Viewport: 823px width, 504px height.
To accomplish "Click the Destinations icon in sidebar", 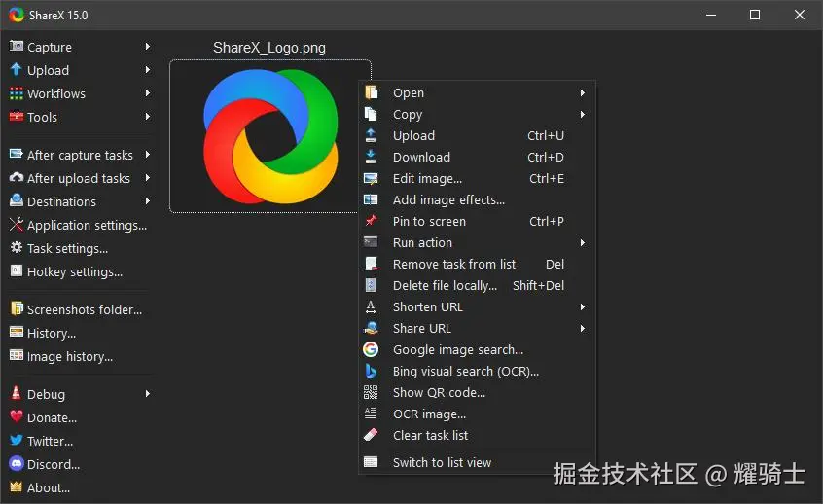I will coord(17,201).
